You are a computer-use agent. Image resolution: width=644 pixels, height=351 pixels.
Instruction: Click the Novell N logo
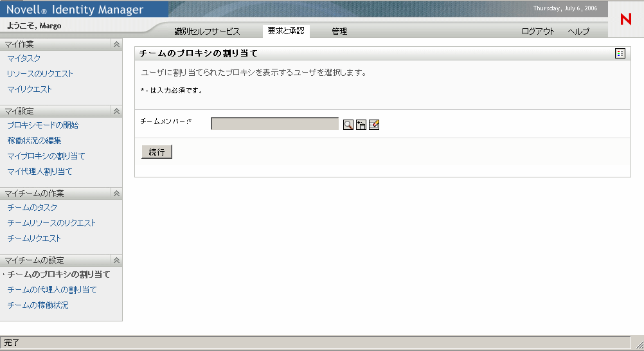click(626, 19)
